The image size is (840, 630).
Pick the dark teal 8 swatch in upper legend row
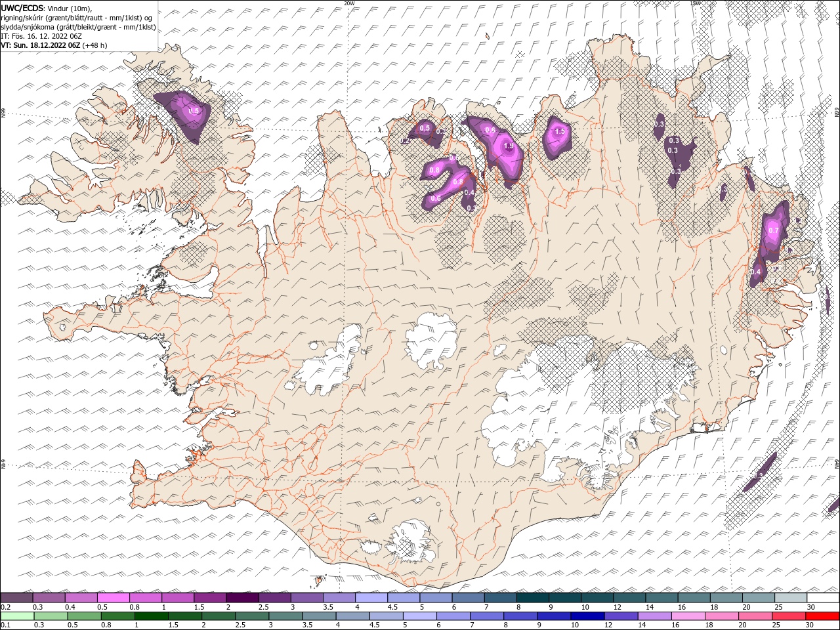533,597
